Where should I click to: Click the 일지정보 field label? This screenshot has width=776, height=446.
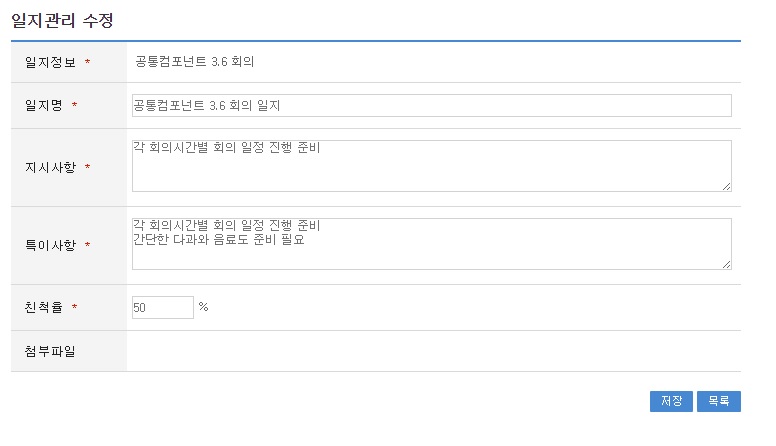point(50,62)
